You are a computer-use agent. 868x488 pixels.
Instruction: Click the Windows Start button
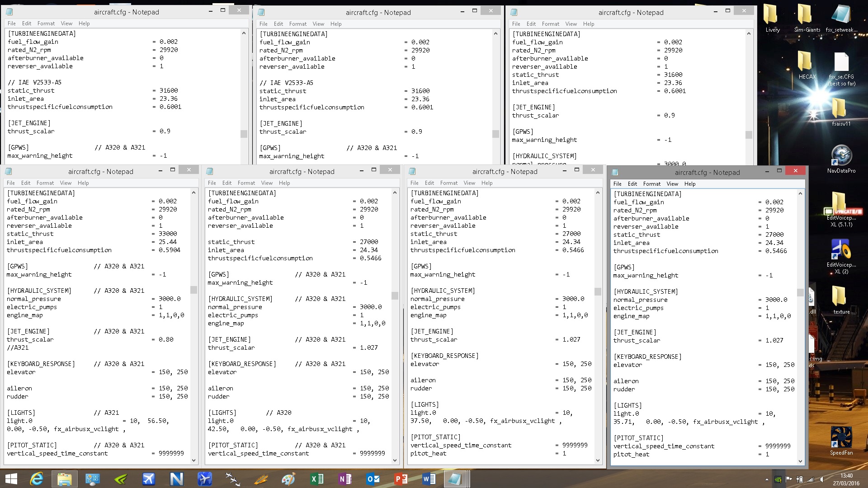click(11, 479)
